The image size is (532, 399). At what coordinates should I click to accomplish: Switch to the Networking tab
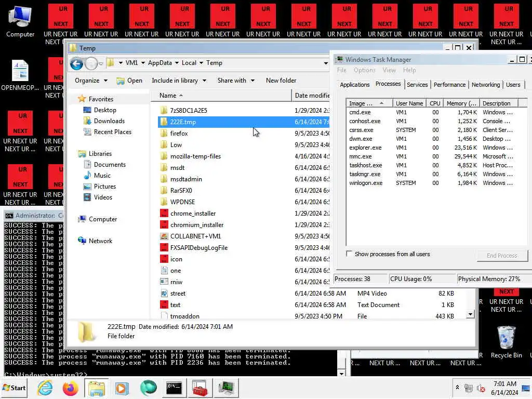tap(486, 85)
